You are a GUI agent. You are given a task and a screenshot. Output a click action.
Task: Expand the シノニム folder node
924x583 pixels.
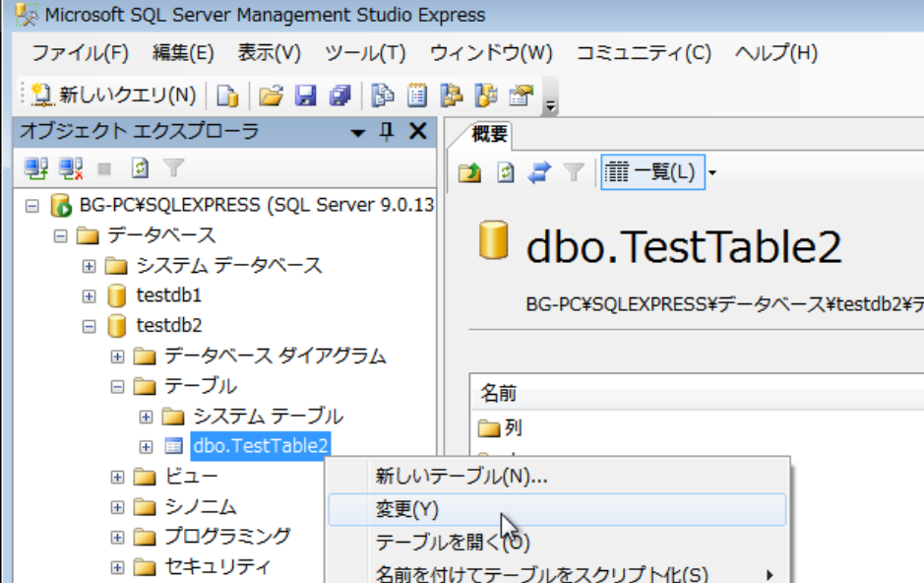[x=117, y=507]
